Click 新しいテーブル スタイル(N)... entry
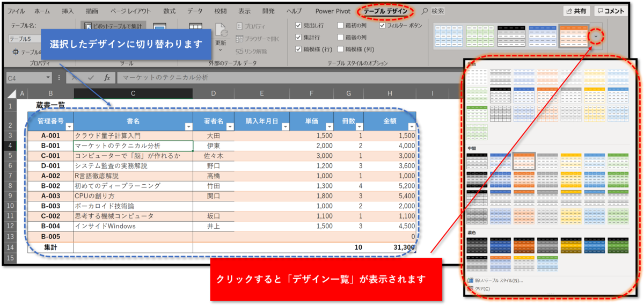 tap(499, 280)
